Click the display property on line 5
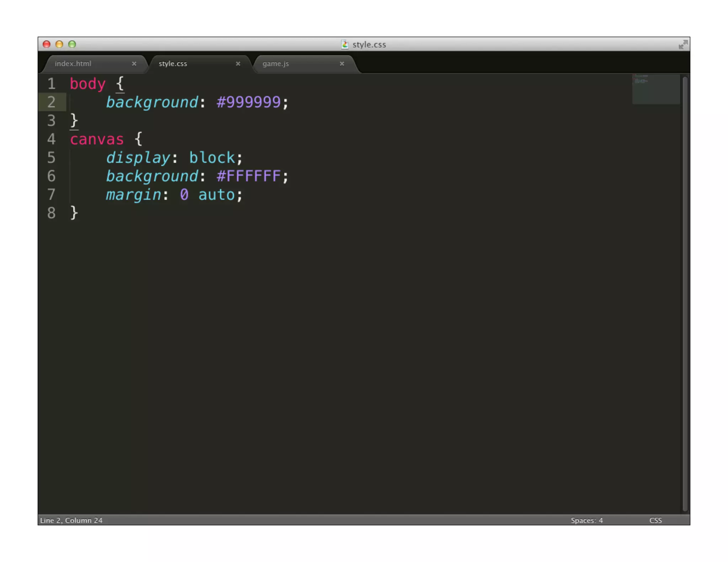Screen dimensions: 728x562 138,158
